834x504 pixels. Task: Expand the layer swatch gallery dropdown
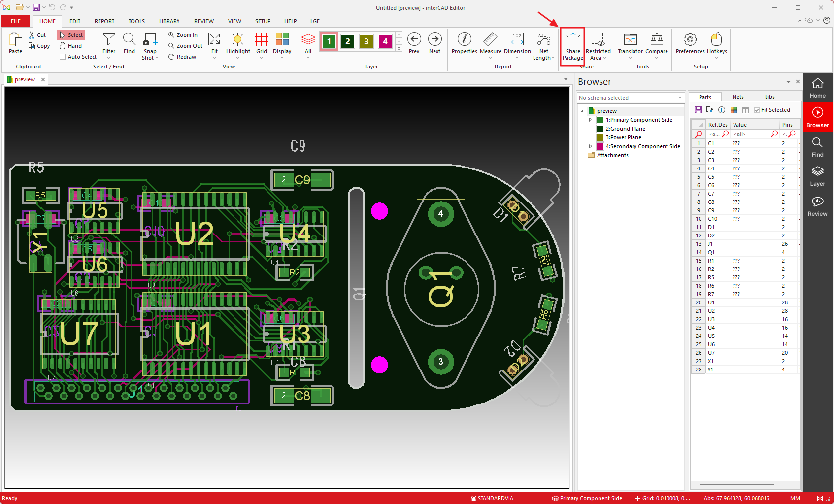coord(399,49)
